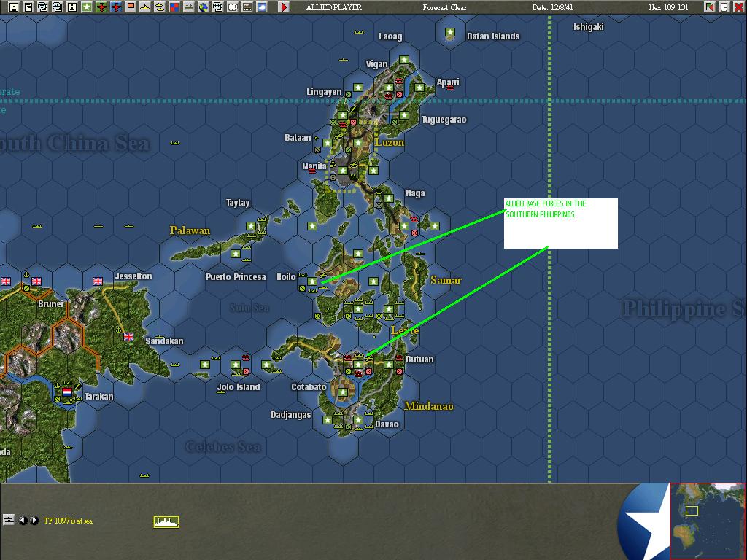Select the star unit beside Vigan

point(404,60)
